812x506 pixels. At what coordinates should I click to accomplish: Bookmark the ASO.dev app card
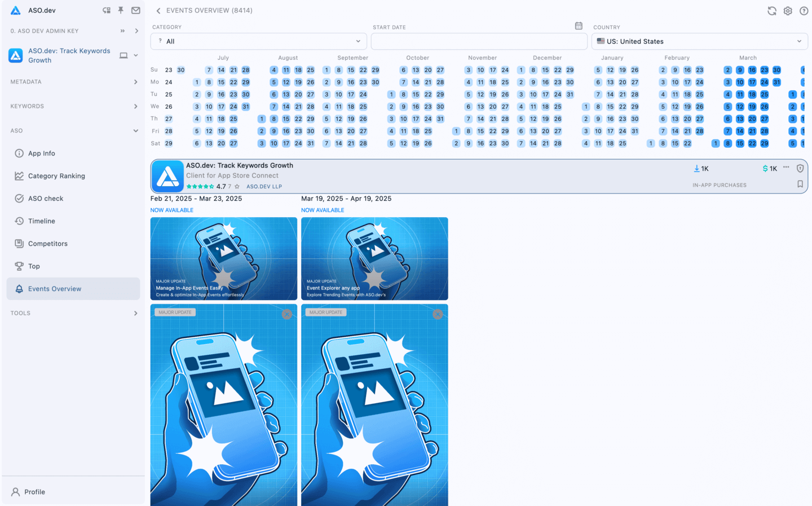[x=800, y=183]
